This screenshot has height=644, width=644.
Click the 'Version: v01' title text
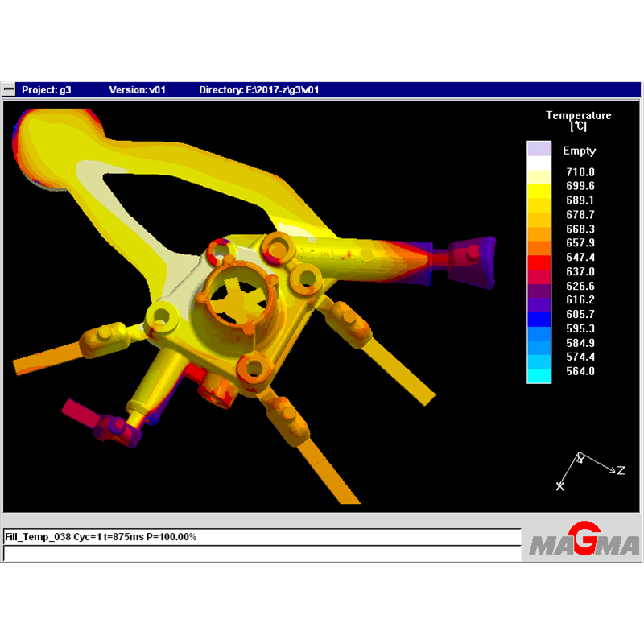click(137, 90)
